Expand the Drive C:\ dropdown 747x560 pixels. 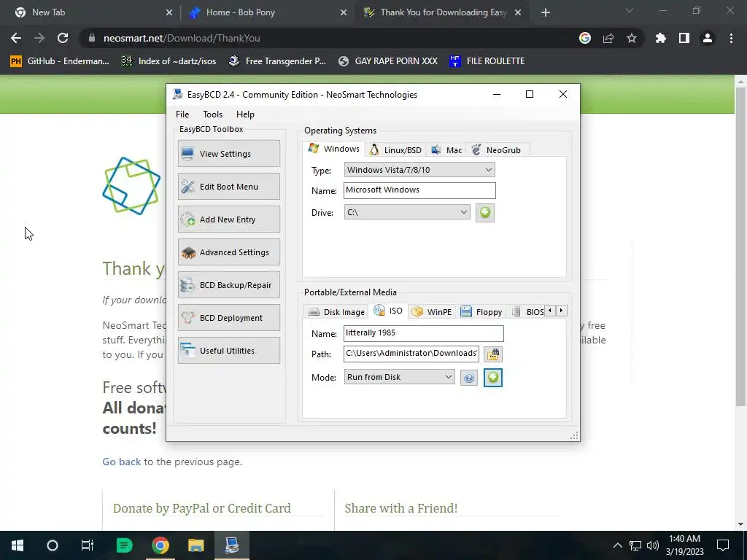(x=407, y=212)
